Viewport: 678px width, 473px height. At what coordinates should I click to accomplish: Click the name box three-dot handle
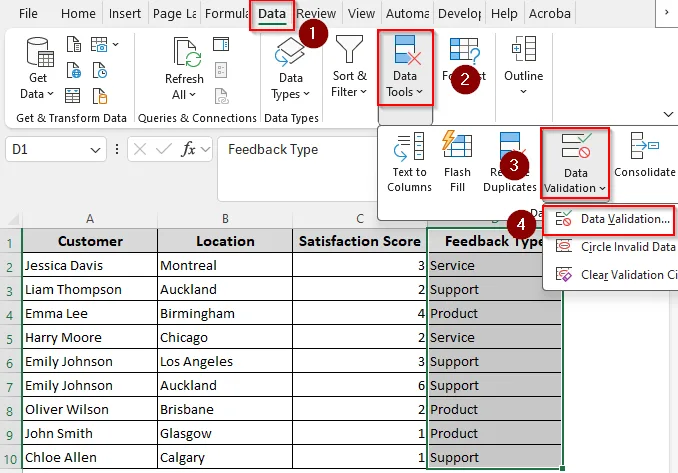click(x=117, y=149)
